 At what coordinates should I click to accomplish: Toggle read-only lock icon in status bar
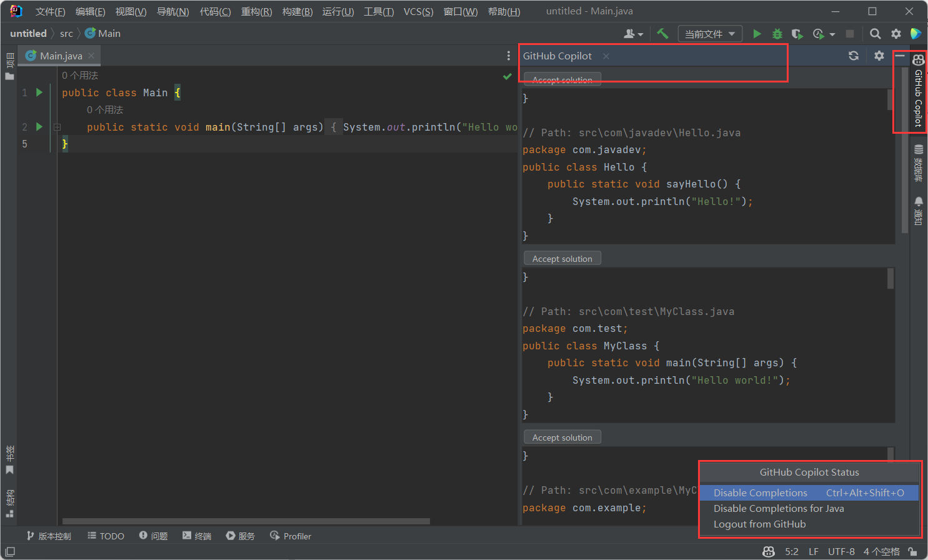[913, 552]
